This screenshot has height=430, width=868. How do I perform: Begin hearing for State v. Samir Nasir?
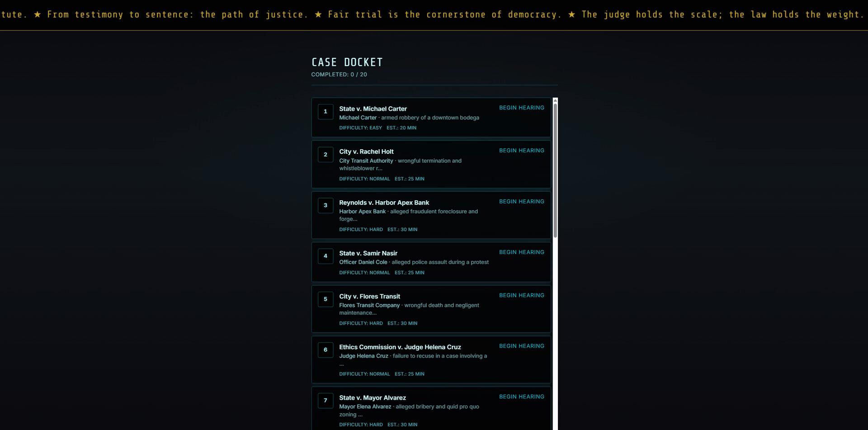tap(521, 252)
